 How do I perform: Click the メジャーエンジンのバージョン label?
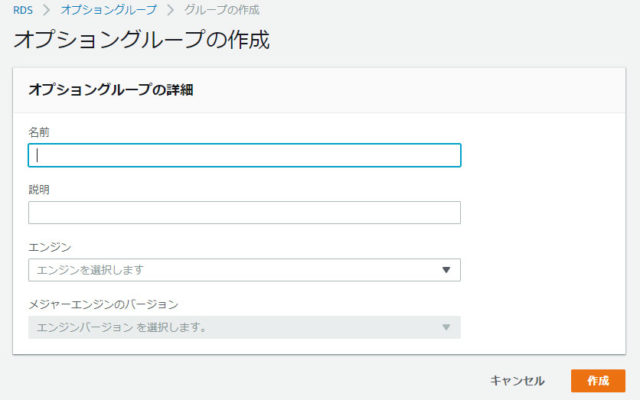pyautogui.click(x=103, y=304)
